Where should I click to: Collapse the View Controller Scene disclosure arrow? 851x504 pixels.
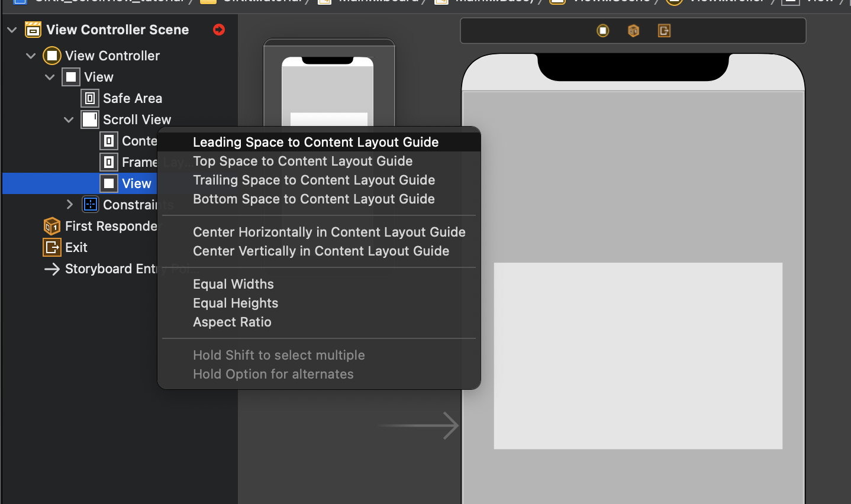point(12,30)
